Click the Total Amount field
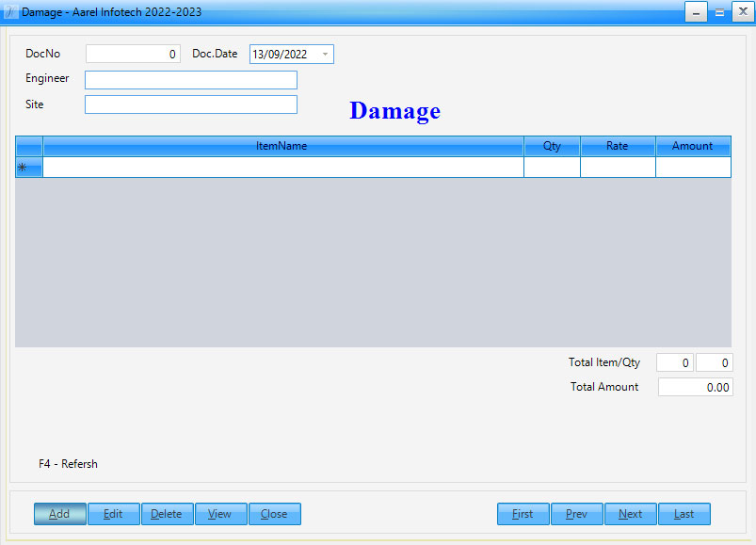 pyautogui.click(x=695, y=387)
